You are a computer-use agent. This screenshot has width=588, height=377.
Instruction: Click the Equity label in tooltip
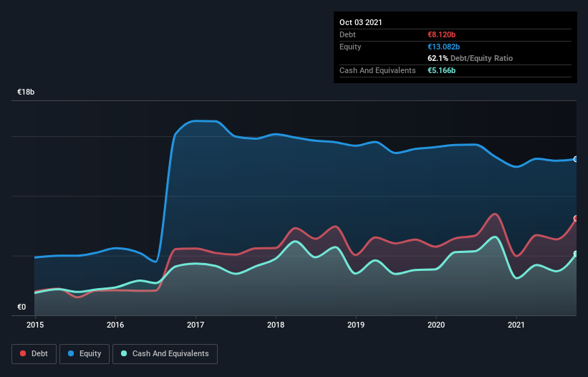(x=350, y=47)
